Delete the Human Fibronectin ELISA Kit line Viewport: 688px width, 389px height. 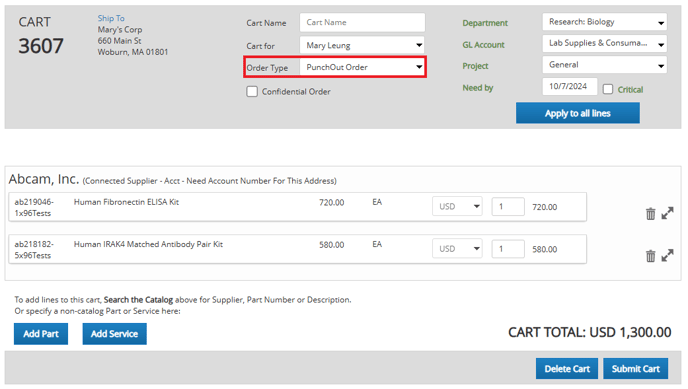tap(650, 214)
